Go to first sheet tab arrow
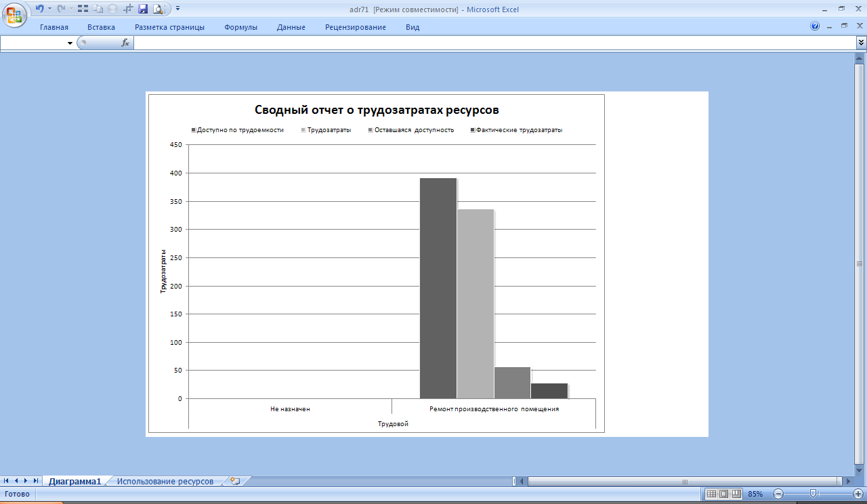The width and height of the screenshot is (867, 504). [x=7, y=481]
